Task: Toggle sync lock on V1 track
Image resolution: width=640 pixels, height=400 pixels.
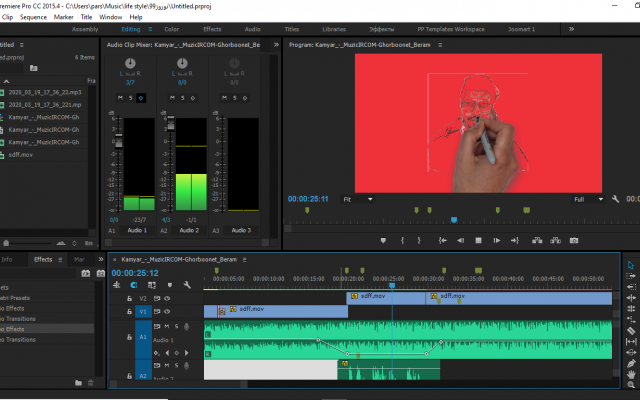Action: (156, 311)
